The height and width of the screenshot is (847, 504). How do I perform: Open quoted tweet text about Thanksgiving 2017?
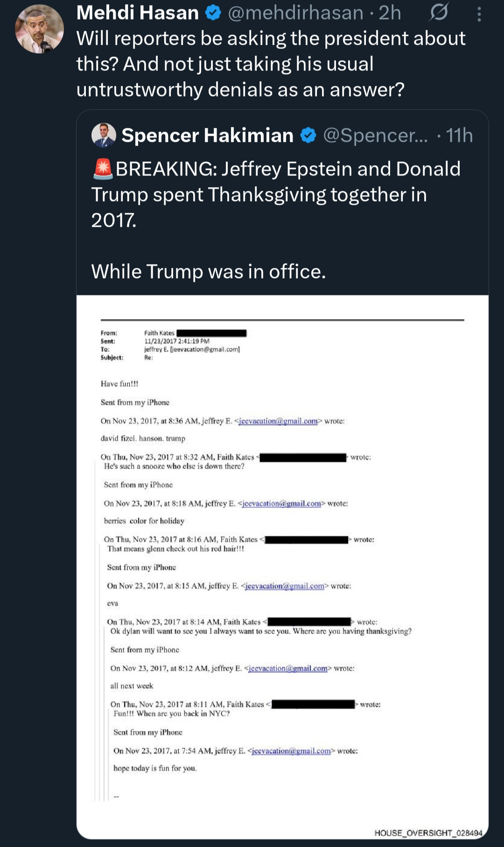pos(275,194)
